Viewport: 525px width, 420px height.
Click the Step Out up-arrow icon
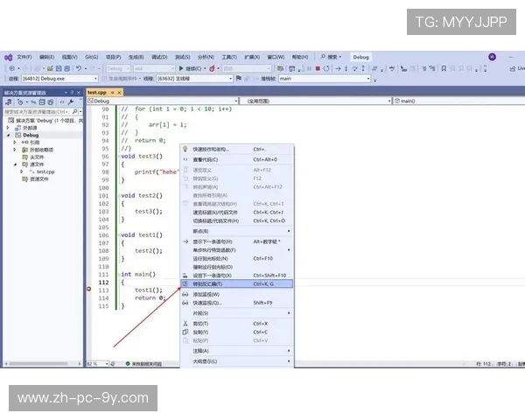[363, 68]
